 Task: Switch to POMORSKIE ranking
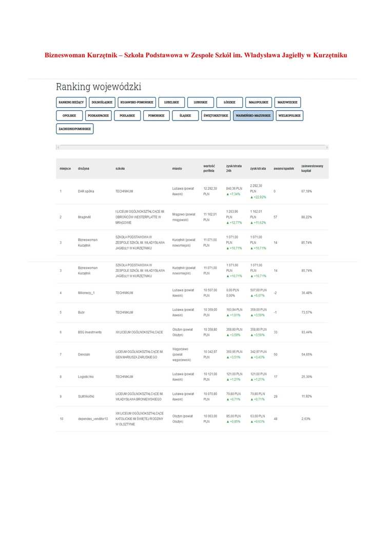pyautogui.click(x=156, y=115)
